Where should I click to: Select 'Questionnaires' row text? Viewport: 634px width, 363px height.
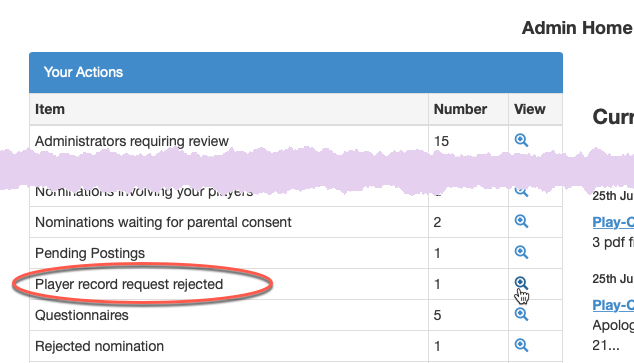pyautogui.click(x=82, y=315)
